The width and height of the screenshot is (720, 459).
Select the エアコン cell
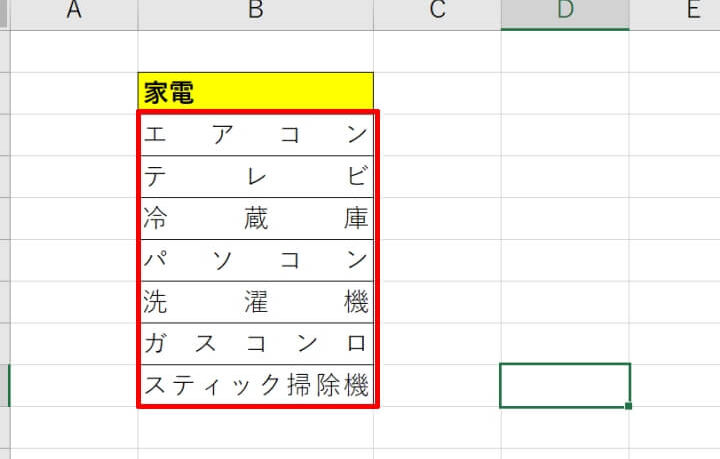[256, 134]
